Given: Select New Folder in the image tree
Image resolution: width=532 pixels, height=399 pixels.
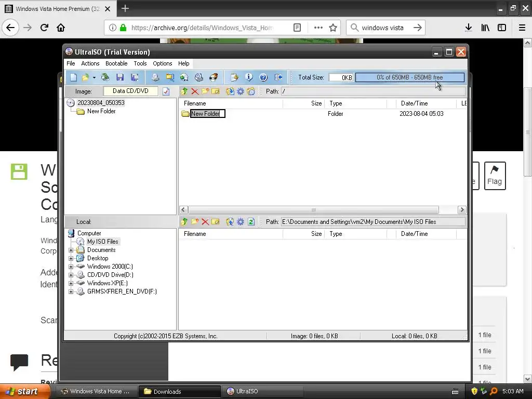Looking at the screenshot, I should click(101, 111).
